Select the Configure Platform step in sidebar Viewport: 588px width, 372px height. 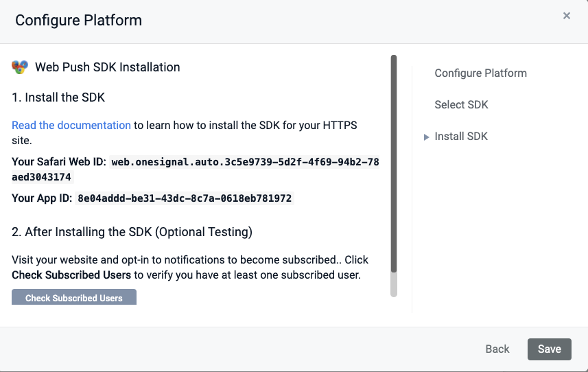[480, 73]
